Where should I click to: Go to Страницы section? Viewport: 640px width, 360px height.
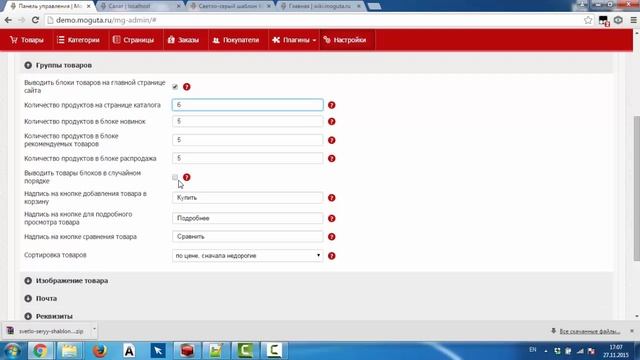point(134,40)
